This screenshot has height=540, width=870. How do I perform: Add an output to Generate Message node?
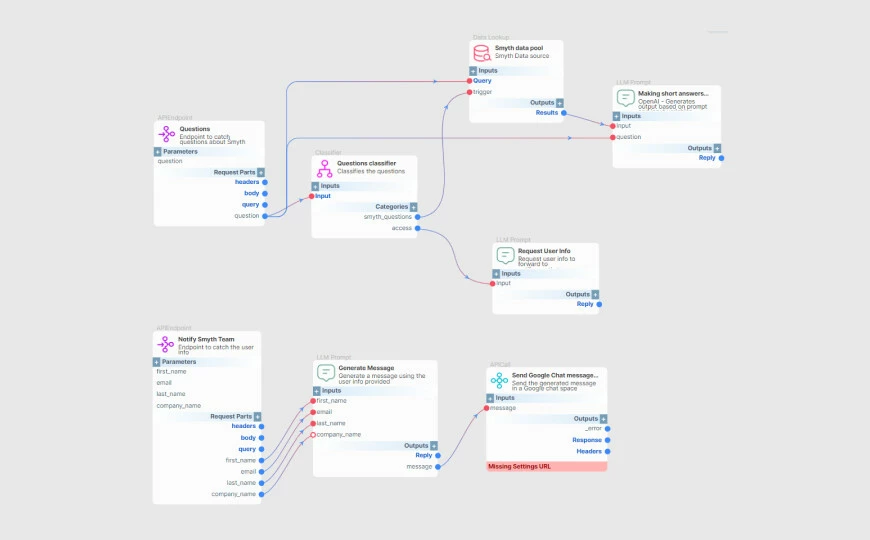tap(434, 446)
